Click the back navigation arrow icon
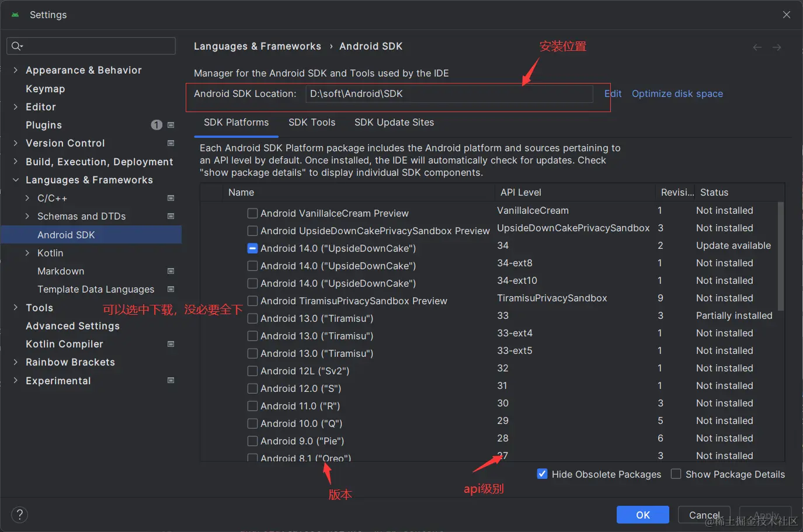 tap(757, 47)
